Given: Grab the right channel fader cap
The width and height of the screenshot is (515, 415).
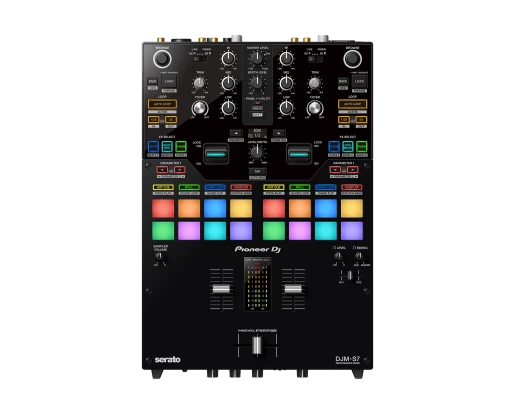Looking at the screenshot, I should [293, 289].
